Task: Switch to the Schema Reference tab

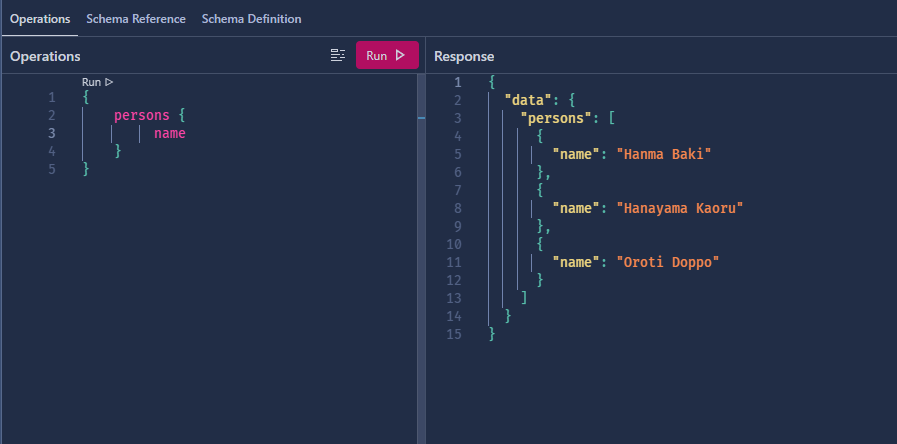Action: coord(136,19)
